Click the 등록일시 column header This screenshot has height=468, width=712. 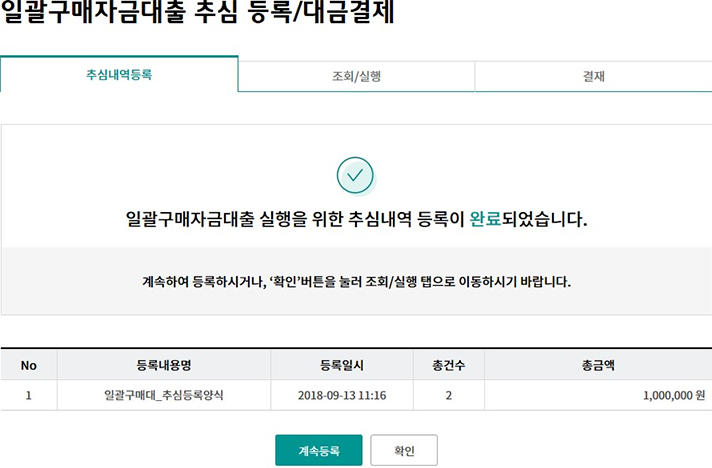(341, 365)
